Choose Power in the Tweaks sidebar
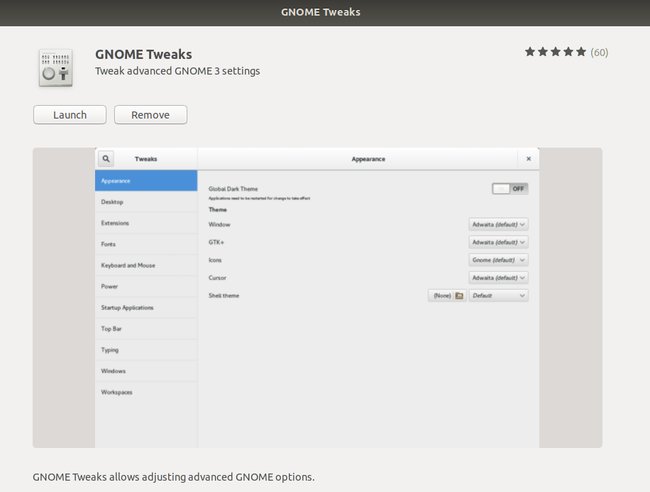This screenshot has width=650, height=492. coord(146,286)
